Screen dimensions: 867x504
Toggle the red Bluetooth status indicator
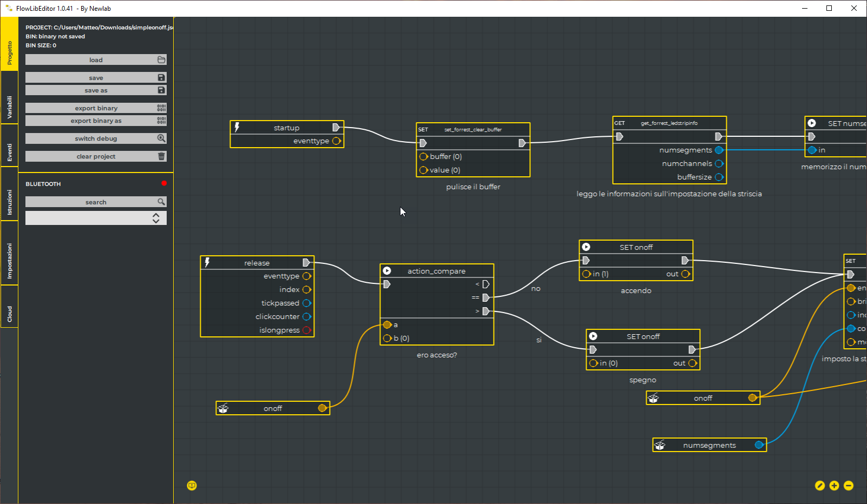tap(164, 183)
